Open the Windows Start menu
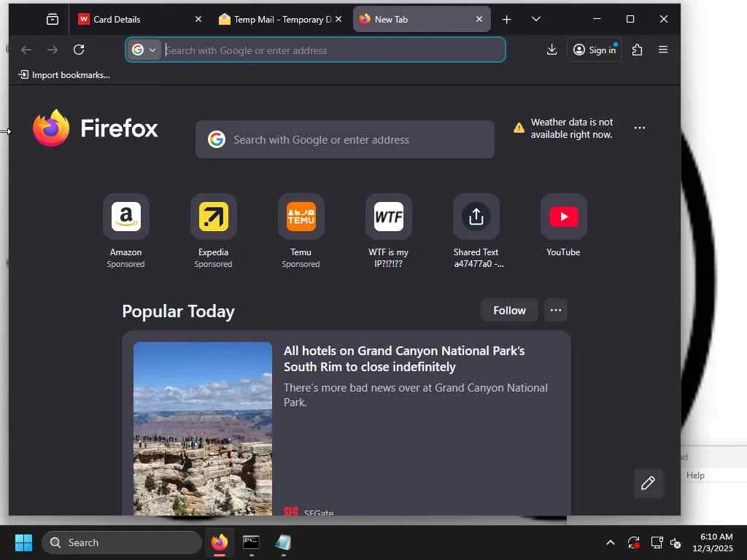747x560 pixels. pos(23,542)
